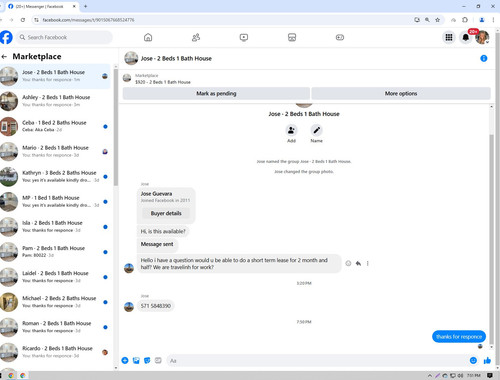Go to Home feed icon
The width and height of the screenshot is (500, 380).
click(x=148, y=37)
